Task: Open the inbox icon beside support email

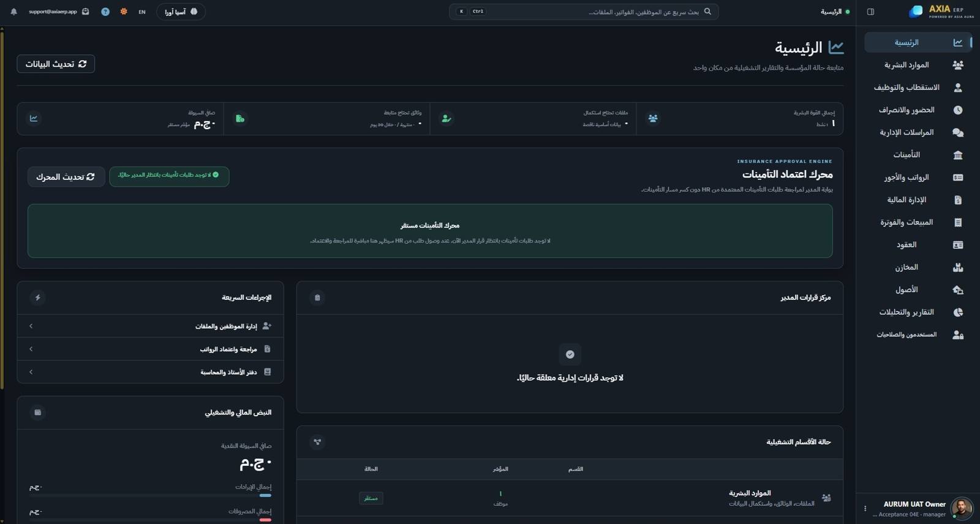Action: click(86, 12)
